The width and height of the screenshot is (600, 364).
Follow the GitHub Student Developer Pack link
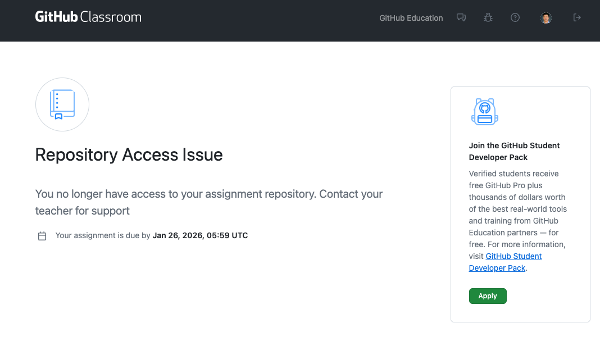505,262
